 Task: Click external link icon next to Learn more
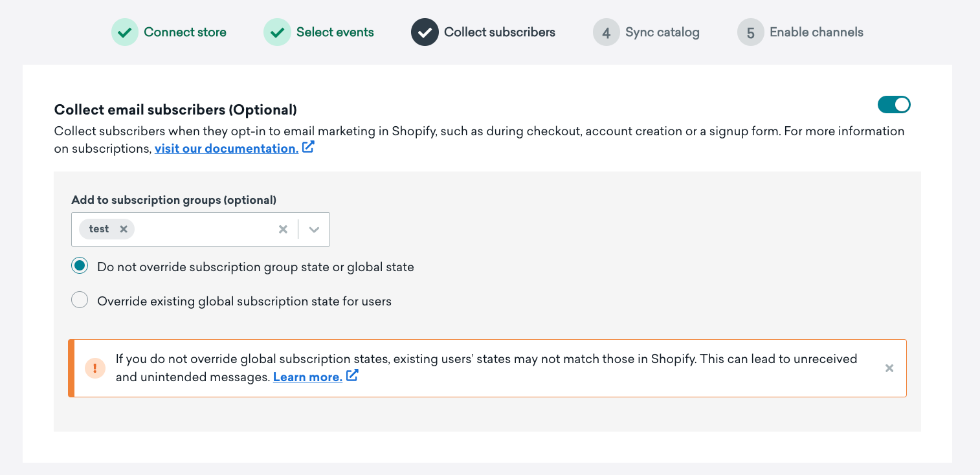click(352, 376)
